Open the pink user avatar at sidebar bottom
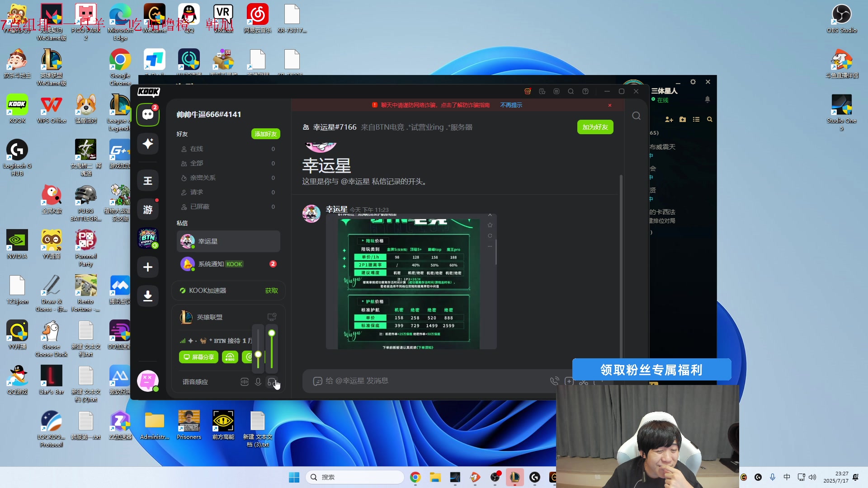The height and width of the screenshot is (488, 868). 148,381
